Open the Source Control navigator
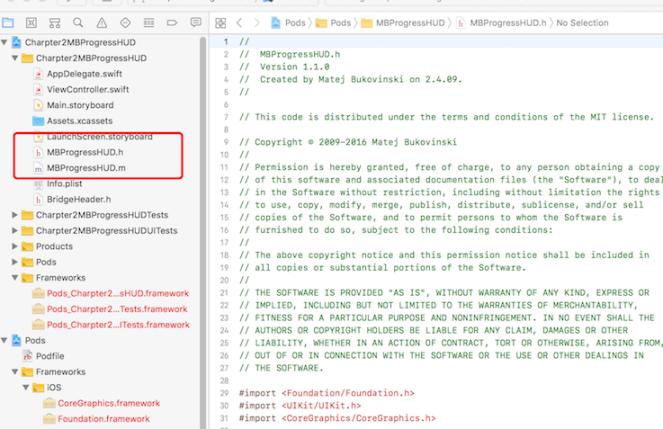663x429 pixels. click(x=33, y=21)
